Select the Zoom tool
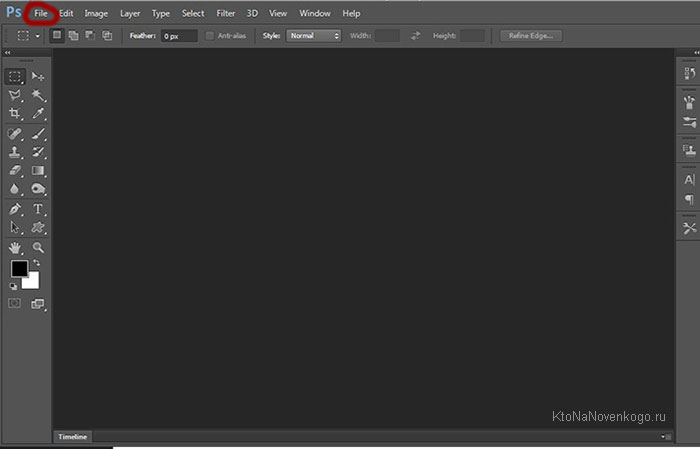The image size is (700, 449). [38, 247]
